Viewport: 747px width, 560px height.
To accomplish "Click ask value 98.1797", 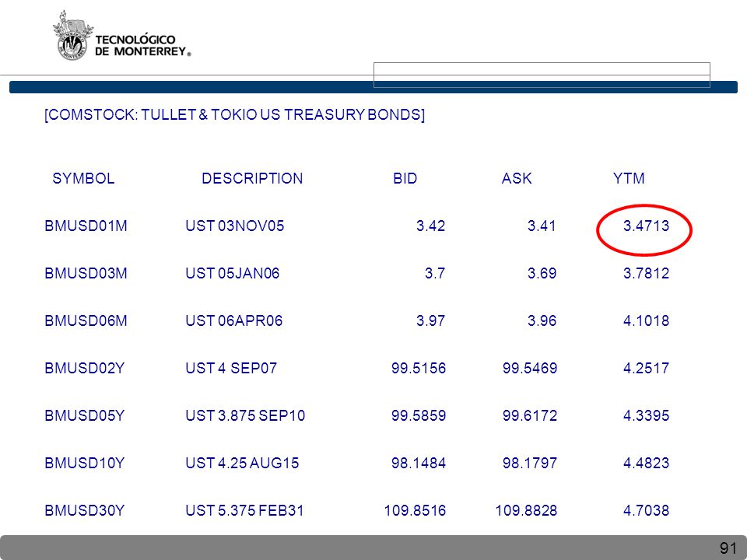I will (530, 463).
